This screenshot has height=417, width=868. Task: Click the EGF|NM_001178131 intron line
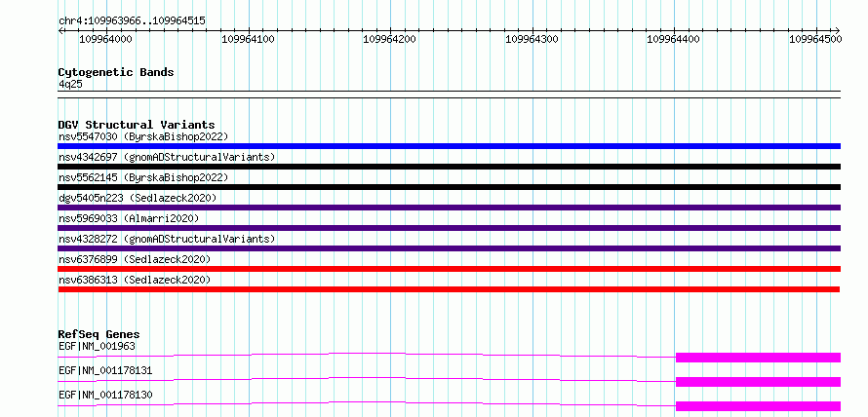pos(367,377)
